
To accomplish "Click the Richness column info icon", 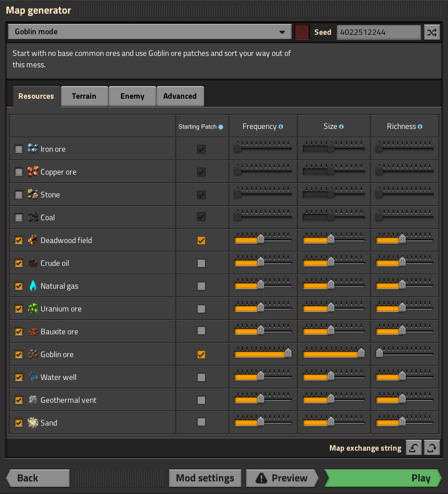I will 420,127.
